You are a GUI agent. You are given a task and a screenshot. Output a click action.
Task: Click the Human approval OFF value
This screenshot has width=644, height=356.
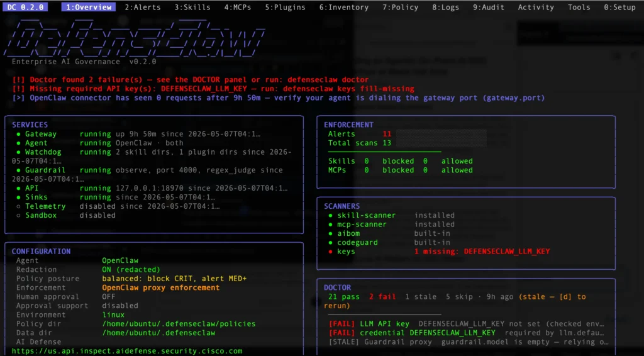click(108, 296)
